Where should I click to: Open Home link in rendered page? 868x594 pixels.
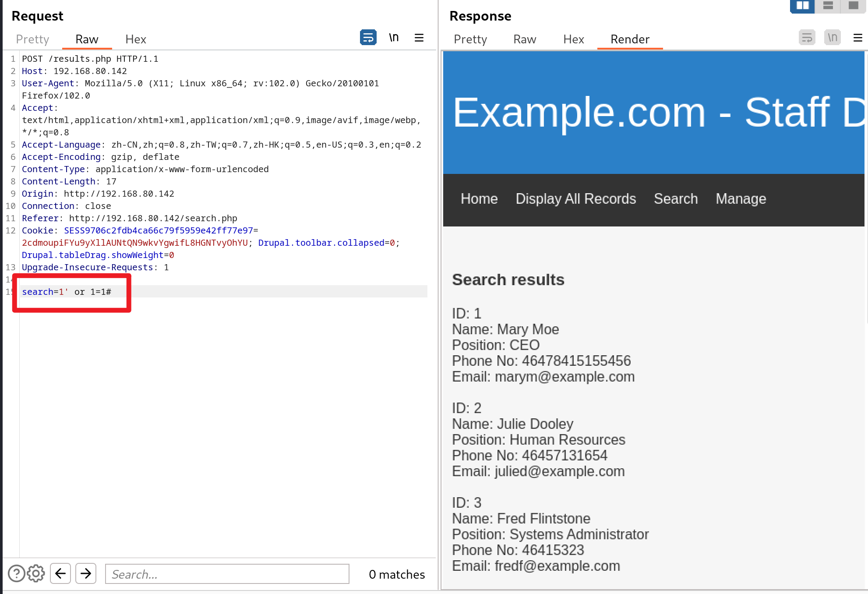tap(479, 199)
